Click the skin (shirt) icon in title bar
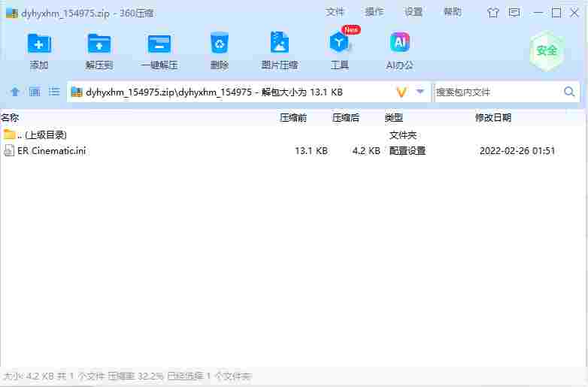Image resolution: width=588 pixels, height=387 pixels. coord(493,13)
